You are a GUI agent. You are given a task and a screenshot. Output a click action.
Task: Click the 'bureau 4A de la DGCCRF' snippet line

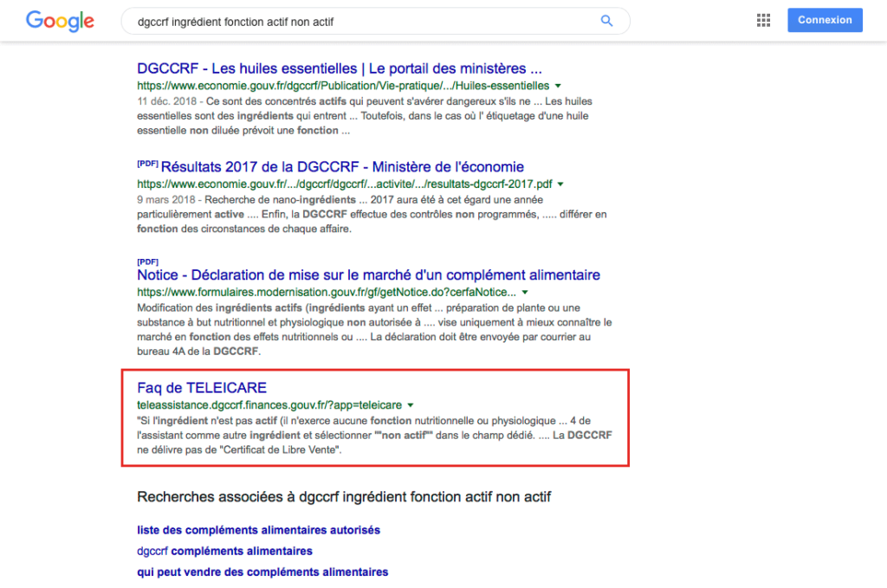pos(198,352)
